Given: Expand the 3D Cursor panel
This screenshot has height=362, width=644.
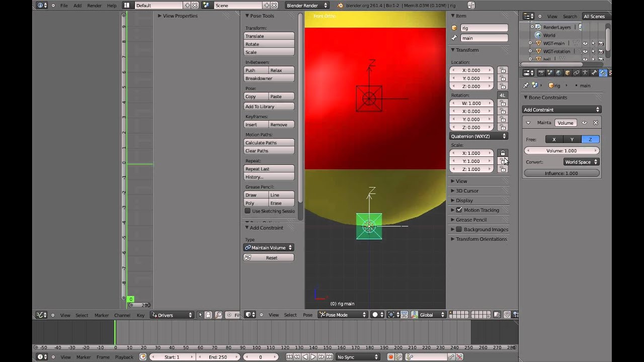Looking at the screenshot, I should tap(467, 191).
